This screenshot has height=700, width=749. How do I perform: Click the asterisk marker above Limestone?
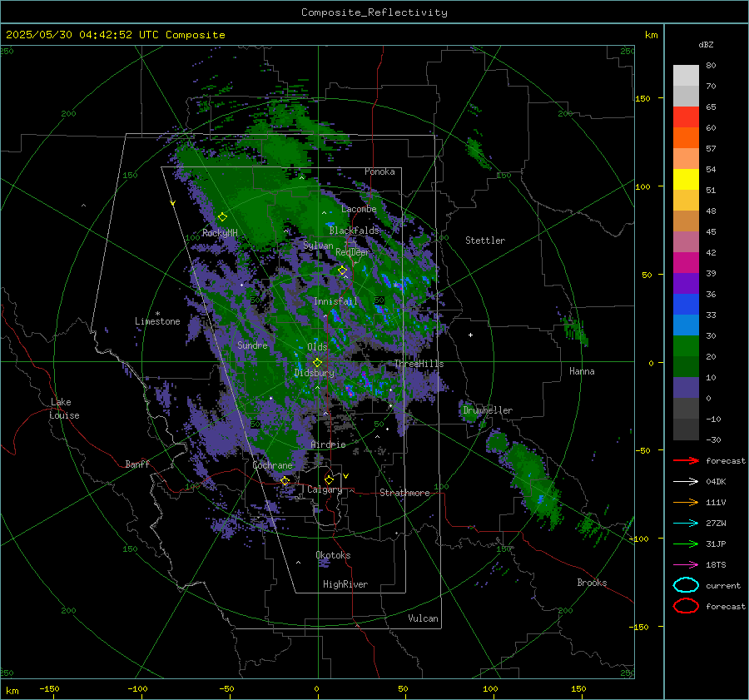click(x=157, y=314)
